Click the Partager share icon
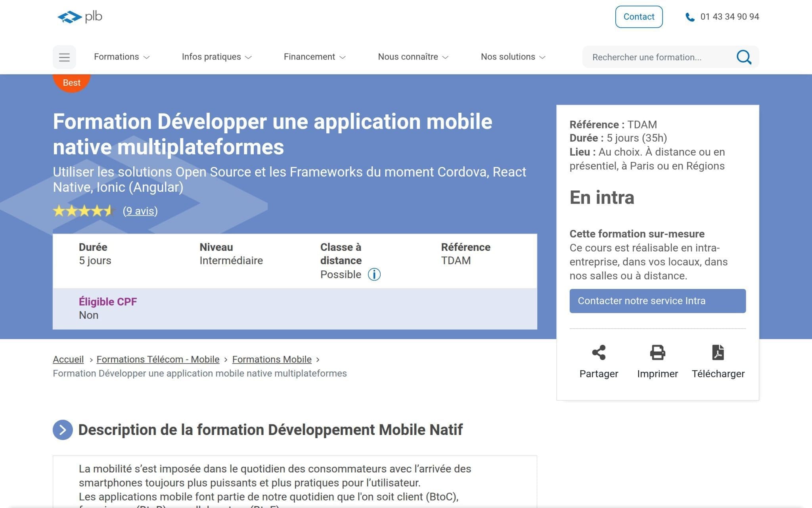Image resolution: width=812 pixels, height=508 pixels. click(599, 352)
